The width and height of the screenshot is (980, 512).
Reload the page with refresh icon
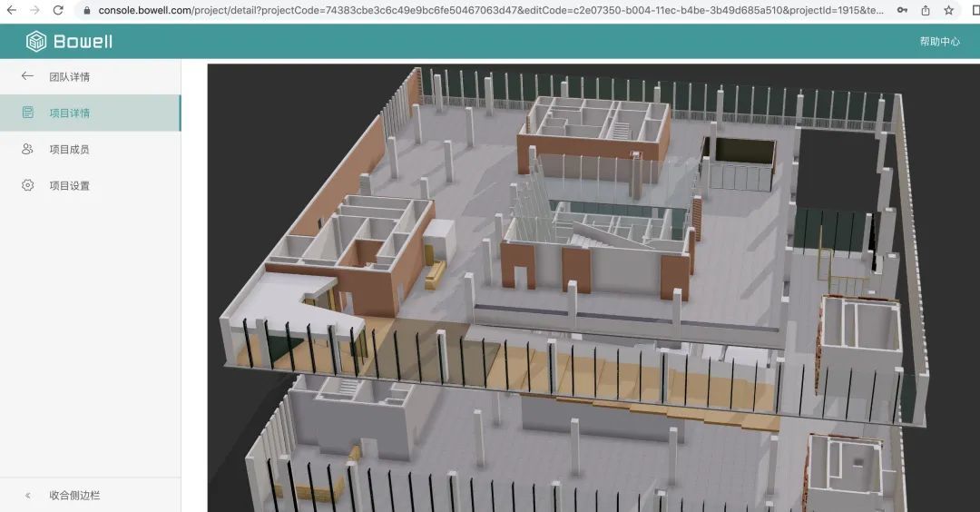pyautogui.click(x=58, y=10)
